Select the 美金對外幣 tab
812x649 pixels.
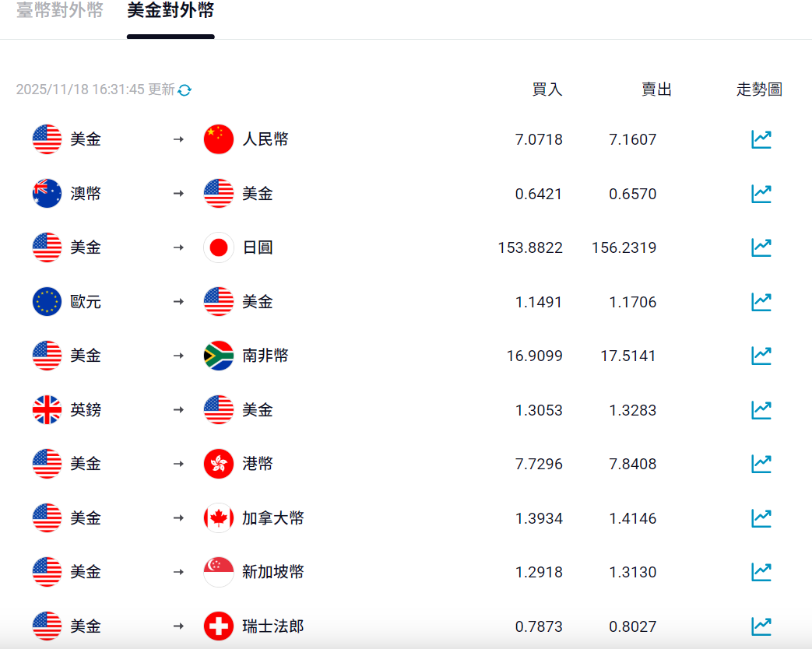(x=170, y=11)
